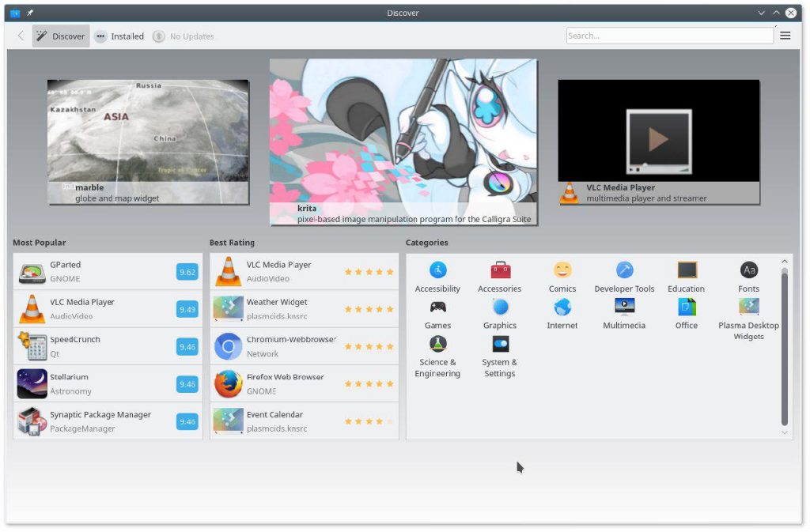
Task: Click the Most Popular heading
Action: point(40,243)
